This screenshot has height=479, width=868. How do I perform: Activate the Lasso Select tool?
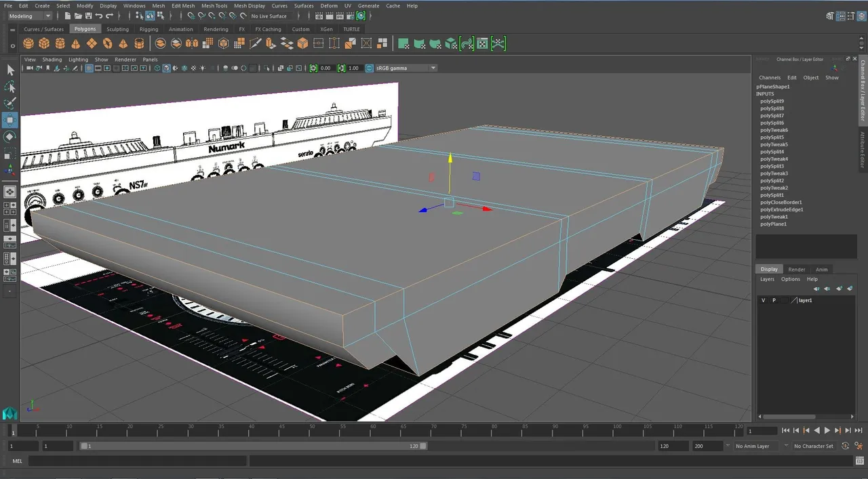tap(10, 87)
